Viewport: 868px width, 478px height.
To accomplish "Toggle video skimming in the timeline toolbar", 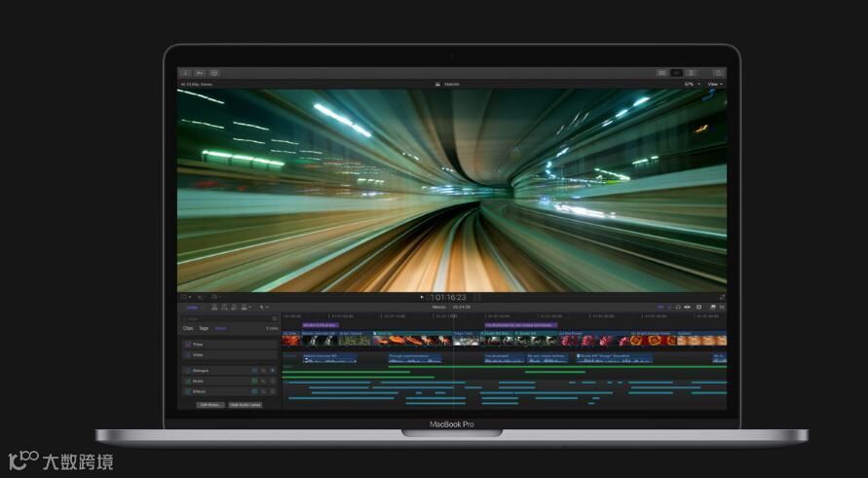I will click(x=660, y=307).
